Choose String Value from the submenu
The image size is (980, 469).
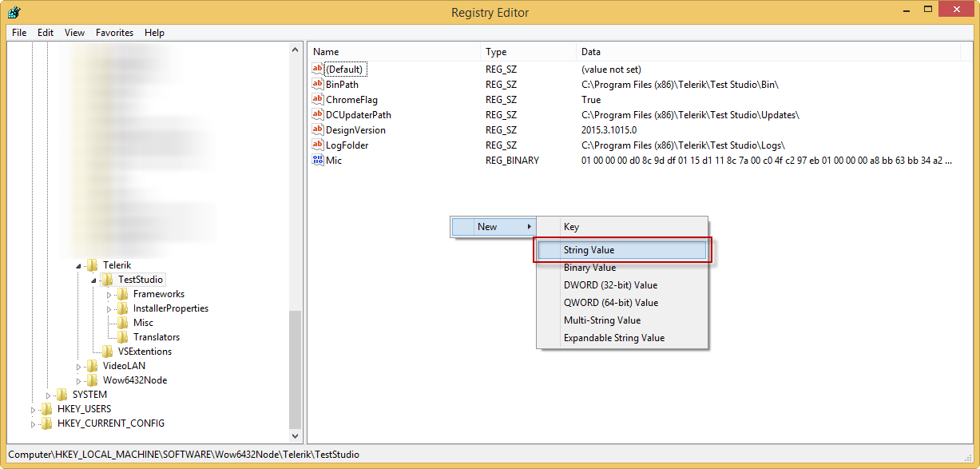click(x=621, y=250)
